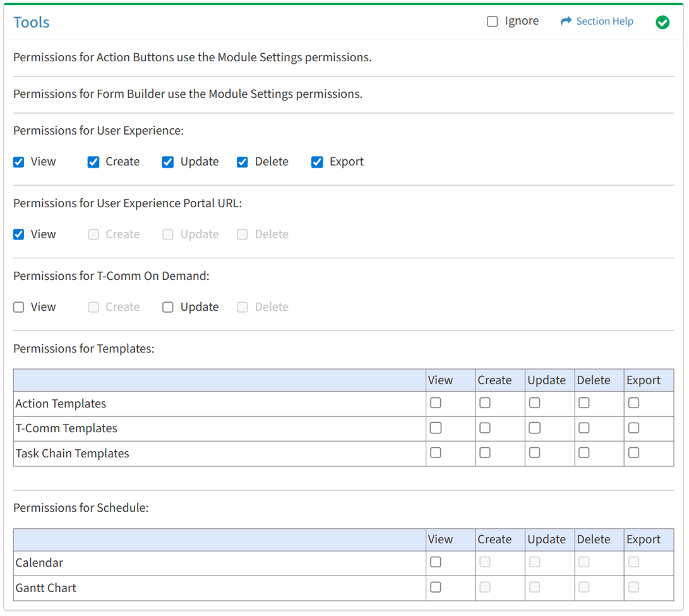Check Delete for T-Comm Templates
689x616 pixels.
click(x=584, y=428)
